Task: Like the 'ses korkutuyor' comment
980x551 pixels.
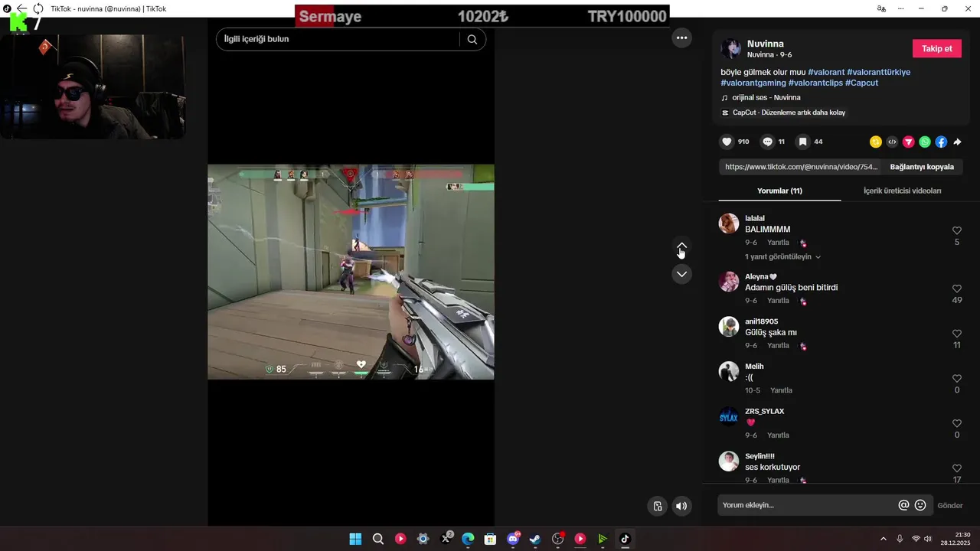Action: [957, 468]
